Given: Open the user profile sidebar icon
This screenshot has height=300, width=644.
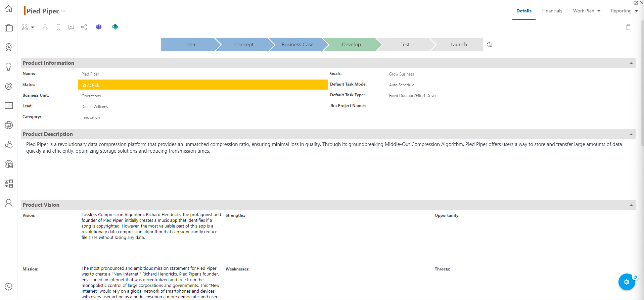Looking at the screenshot, I should [9, 203].
